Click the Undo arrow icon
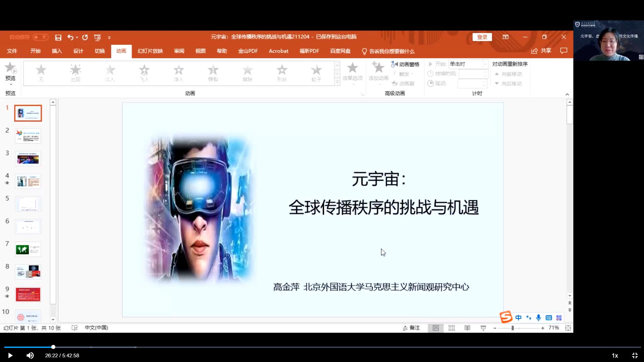 (70, 38)
